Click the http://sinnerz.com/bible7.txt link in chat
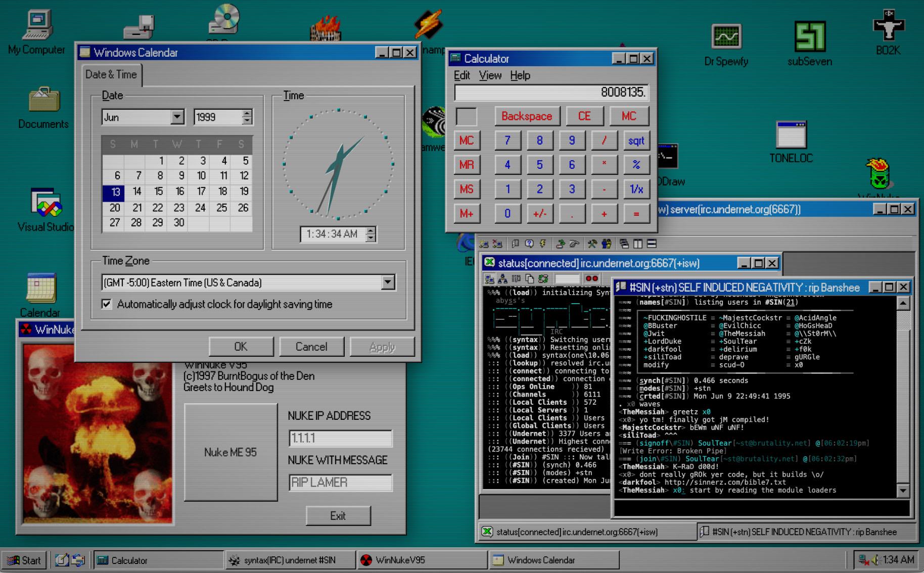The height and width of the screenshot is (573, 924). pyautogui.click(x=725, y=483)
